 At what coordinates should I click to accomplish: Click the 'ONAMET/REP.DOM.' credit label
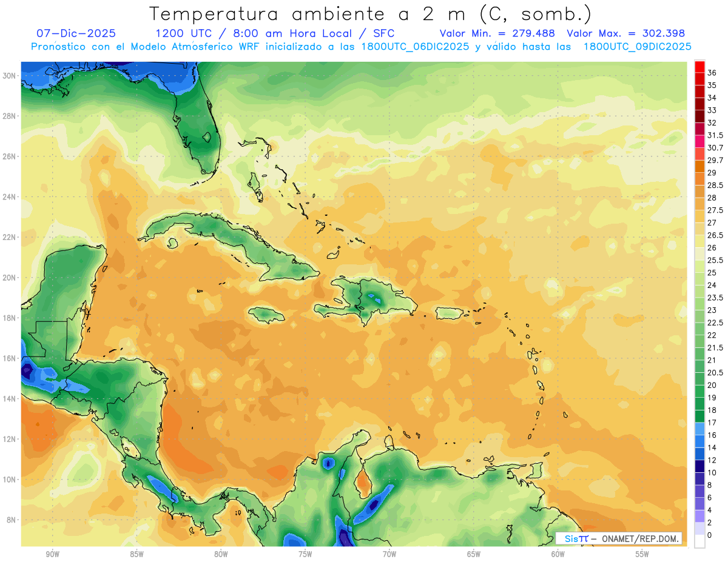[640, 538]
